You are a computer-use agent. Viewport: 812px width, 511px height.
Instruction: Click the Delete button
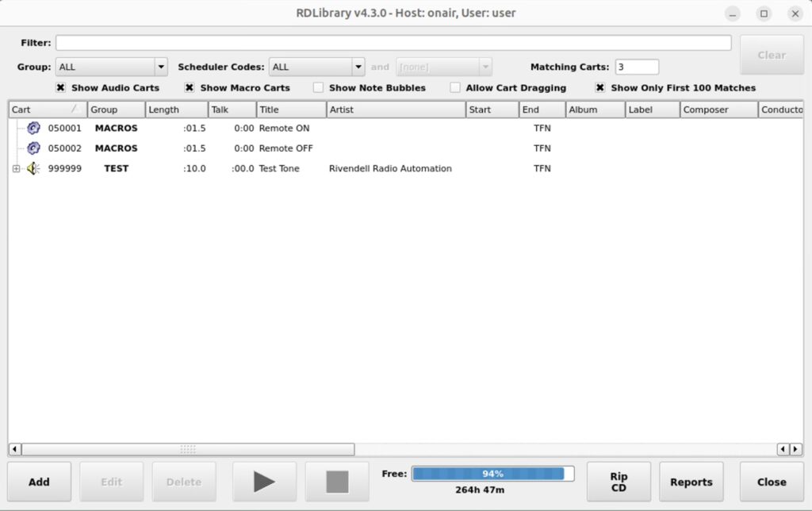click(184, 482)
